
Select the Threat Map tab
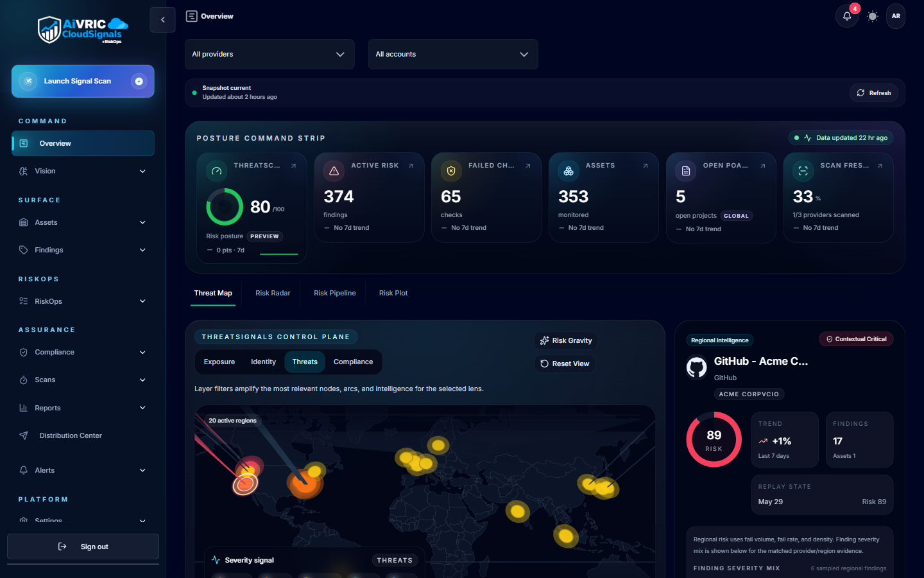tap(213, 293)
